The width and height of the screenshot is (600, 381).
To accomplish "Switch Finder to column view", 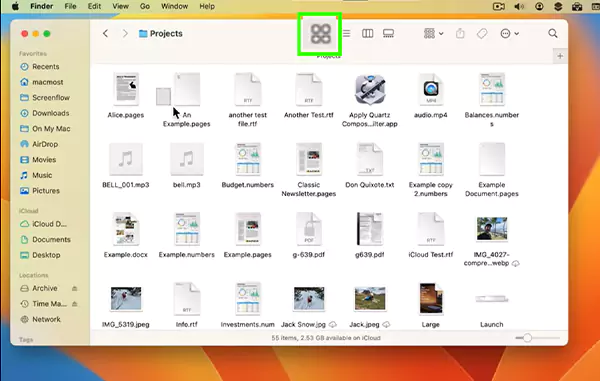I will tap(367, 34).
